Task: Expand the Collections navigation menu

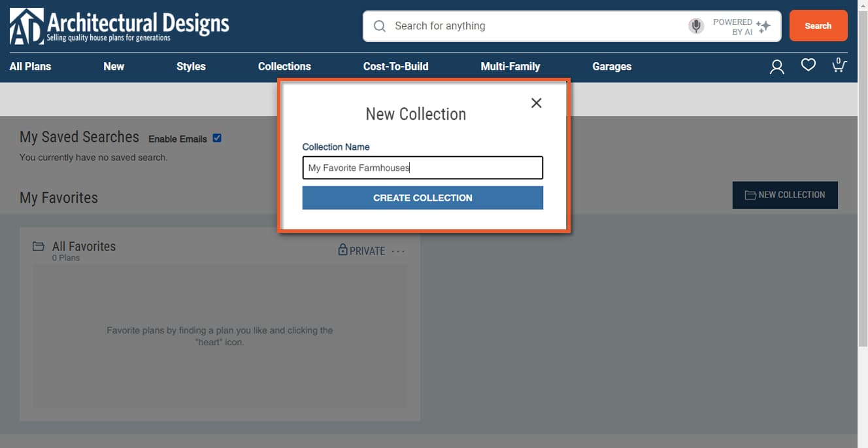Action: click(284, 67)
